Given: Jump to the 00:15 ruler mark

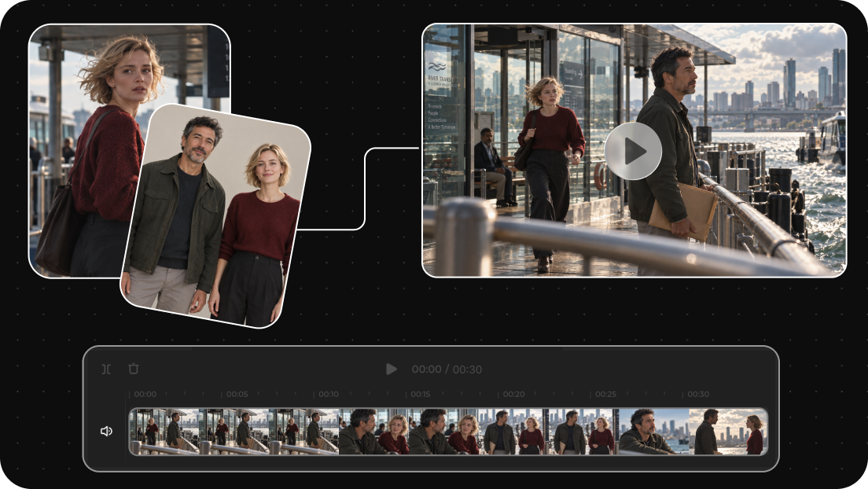Looking at the screenshot, I should click(x=420, y=395).
